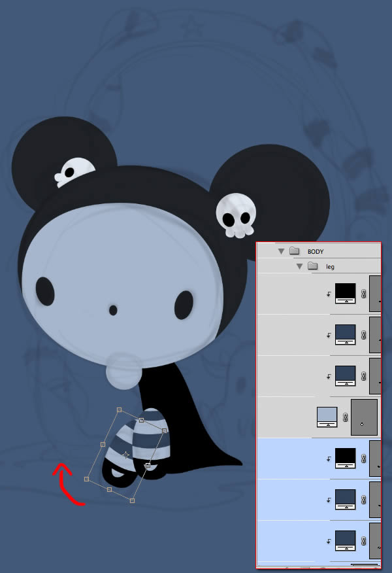Click the transform box center reference point

click(x=125, y=455)
